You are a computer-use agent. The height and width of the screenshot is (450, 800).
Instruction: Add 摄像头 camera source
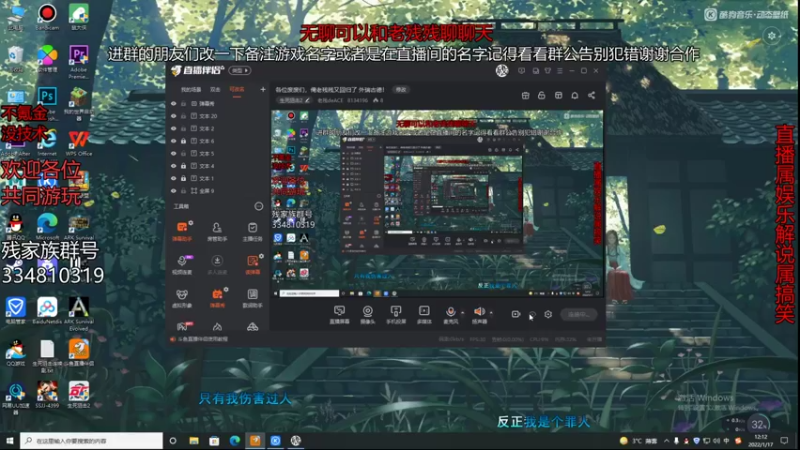[367, 314]
